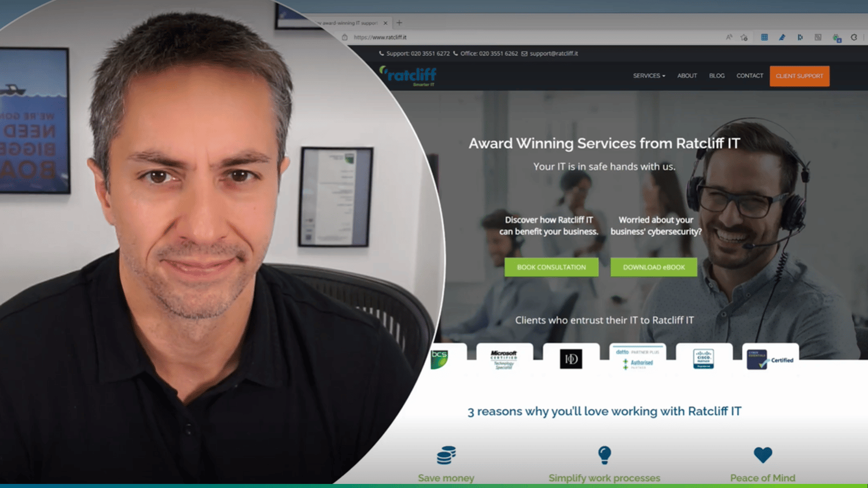Screen dimensions: 868x488
Task: Click the Ratcliff logo
Action: coord(408,76)
